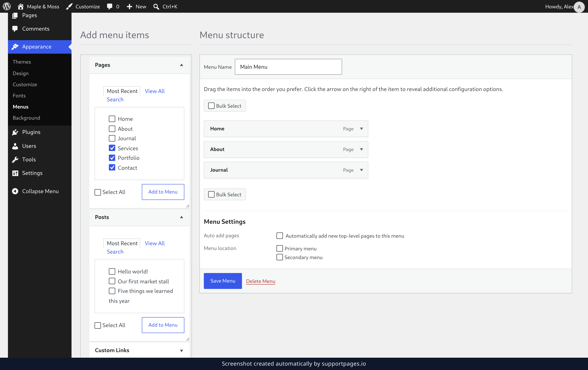Click Add to Menu in Pages panel
The image size is (588, 370).
(163, 192)
